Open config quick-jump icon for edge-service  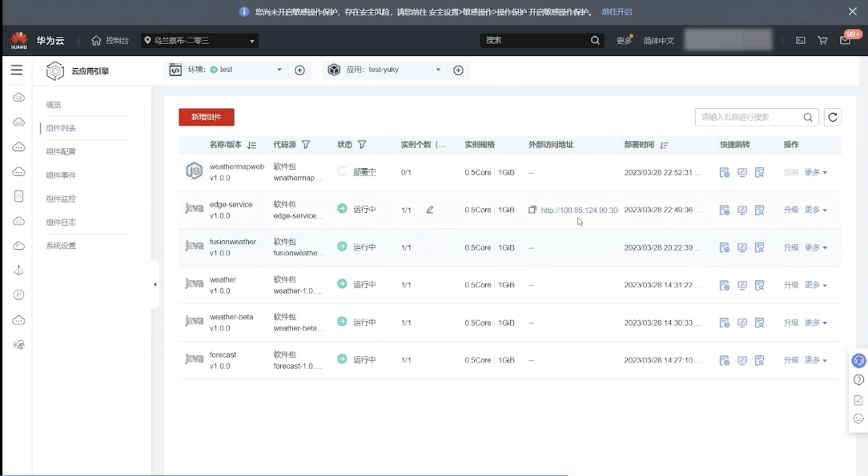click(724, 210)
